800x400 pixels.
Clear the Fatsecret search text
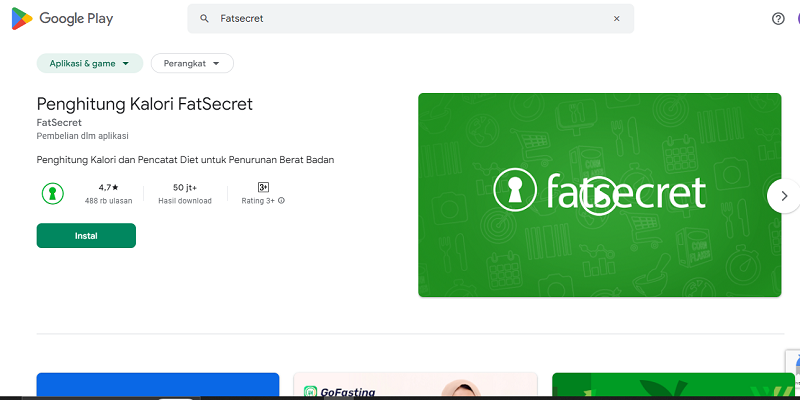pos(616,19)
